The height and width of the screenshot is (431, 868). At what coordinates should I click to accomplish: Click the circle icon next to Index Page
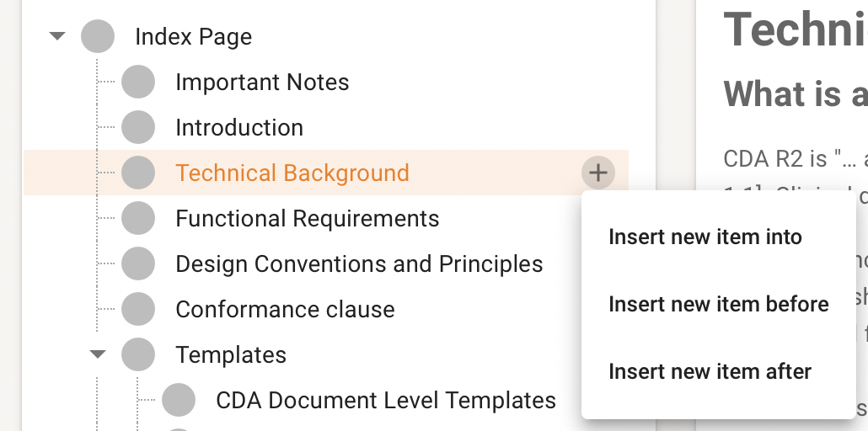point(98,37)
